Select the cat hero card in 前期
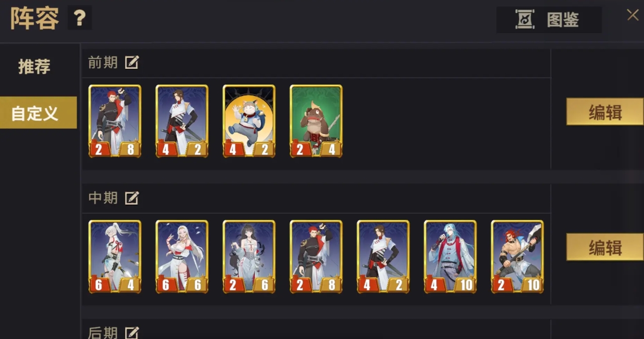 [249, 121]
